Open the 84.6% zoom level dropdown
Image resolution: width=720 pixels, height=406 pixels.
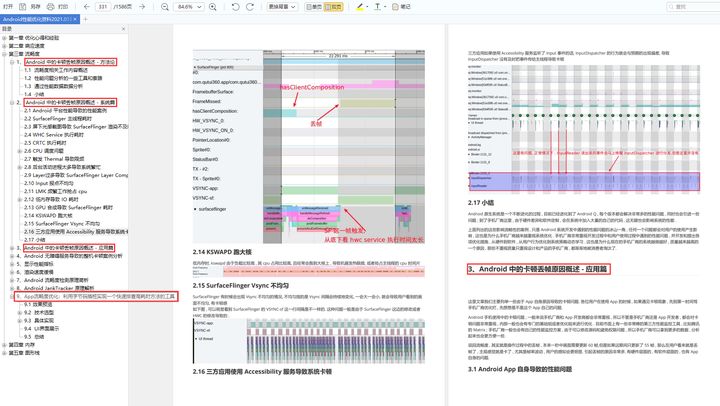(189, 7)
